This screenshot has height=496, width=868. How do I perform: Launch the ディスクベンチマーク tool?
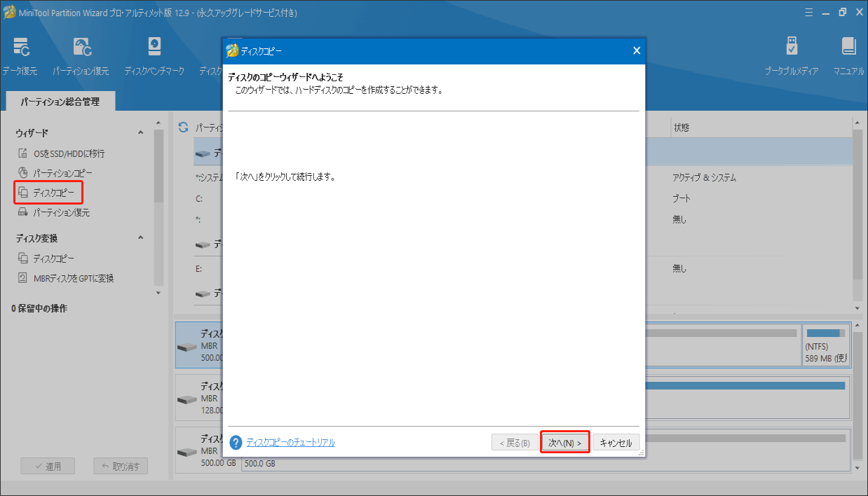click(x=154, y=56)
